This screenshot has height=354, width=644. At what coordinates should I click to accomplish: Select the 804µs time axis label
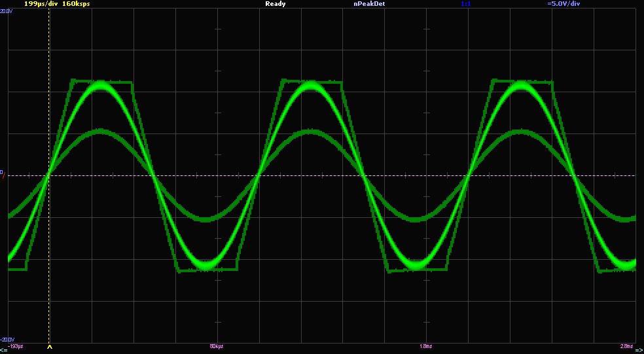tap(216, 345)
